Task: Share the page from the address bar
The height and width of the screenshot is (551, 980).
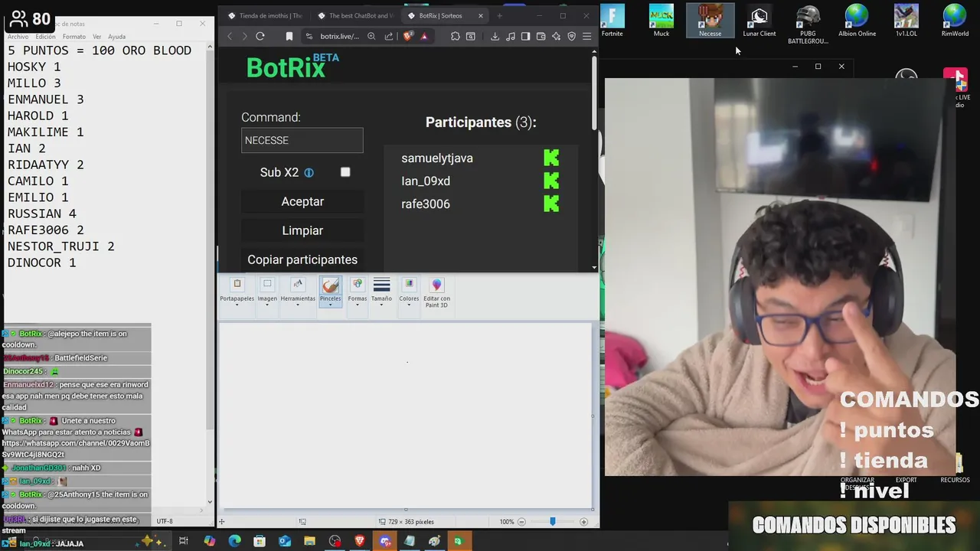Action: click(x=389, y=36)
